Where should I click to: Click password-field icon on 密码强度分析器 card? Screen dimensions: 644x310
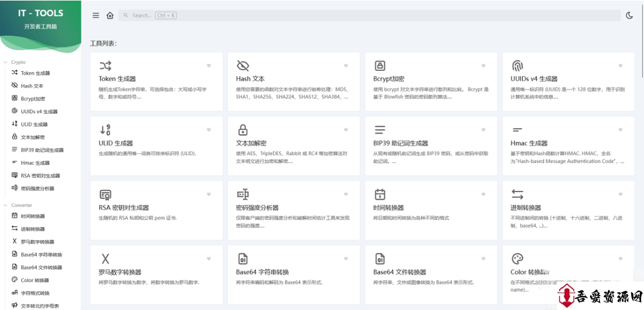[x=243, y=194]
